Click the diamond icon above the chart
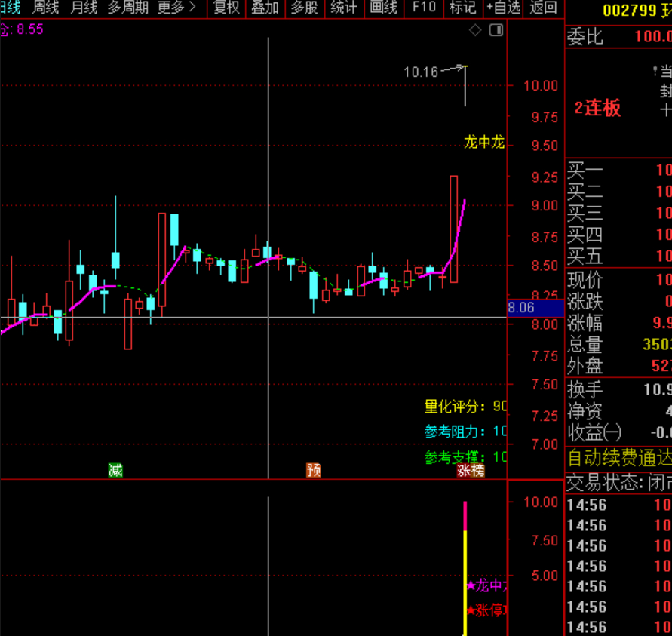The image size is (672, 636). (x=475, y=30)
